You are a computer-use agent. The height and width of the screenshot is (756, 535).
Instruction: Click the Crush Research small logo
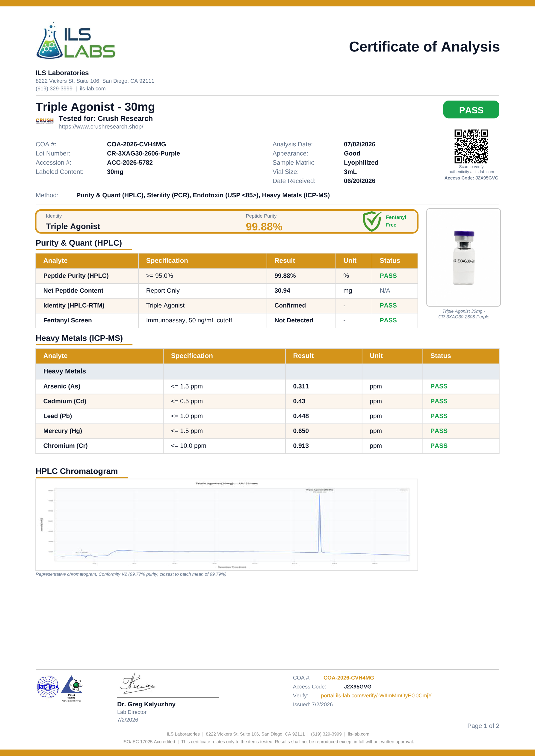[45, 121]
